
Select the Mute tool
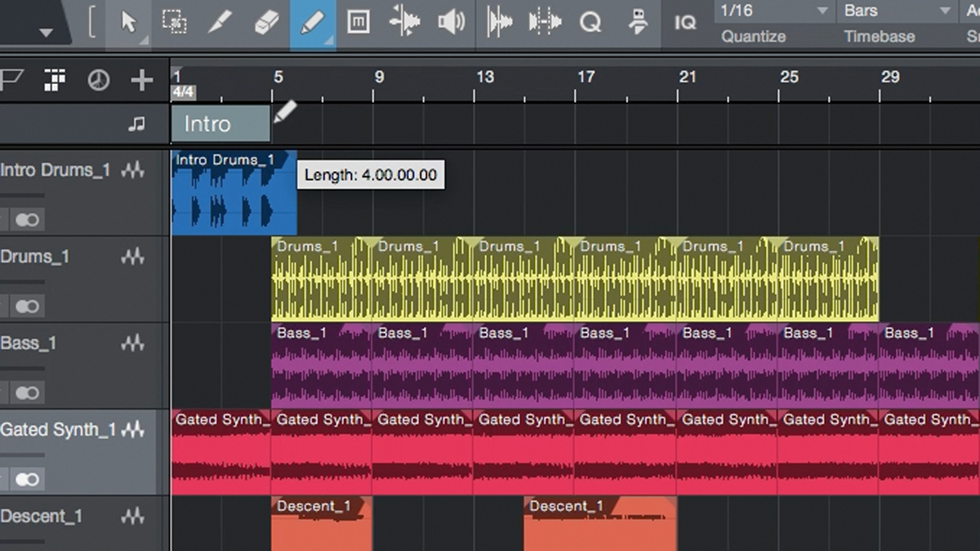click(359, 22)
